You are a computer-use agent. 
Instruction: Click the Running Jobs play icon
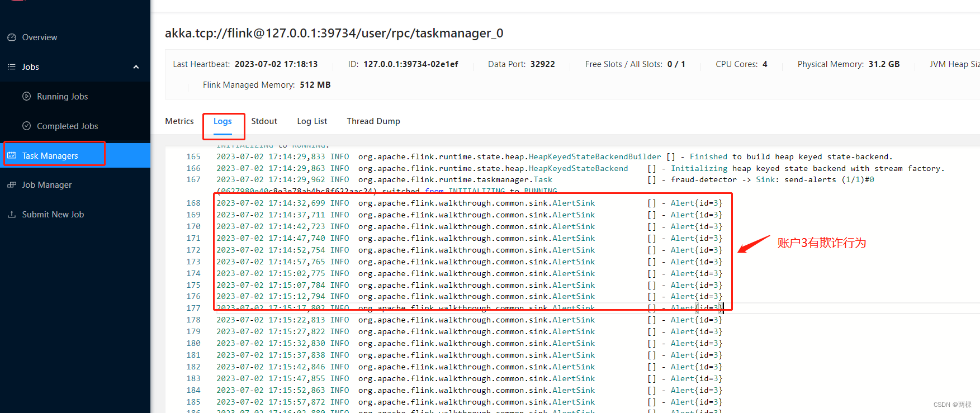click(x=26, y=96)
